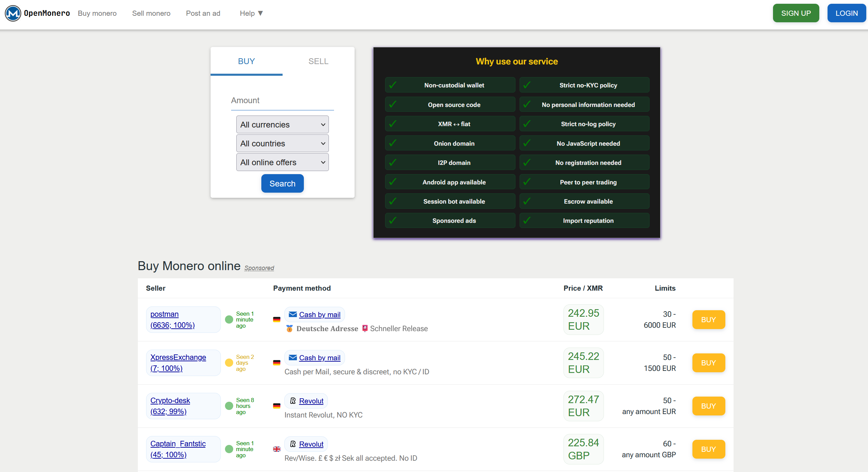Click the Revolut icon in Crypto-desk row
The width and height of the screenshot is (868, 472).
(293, 401)
